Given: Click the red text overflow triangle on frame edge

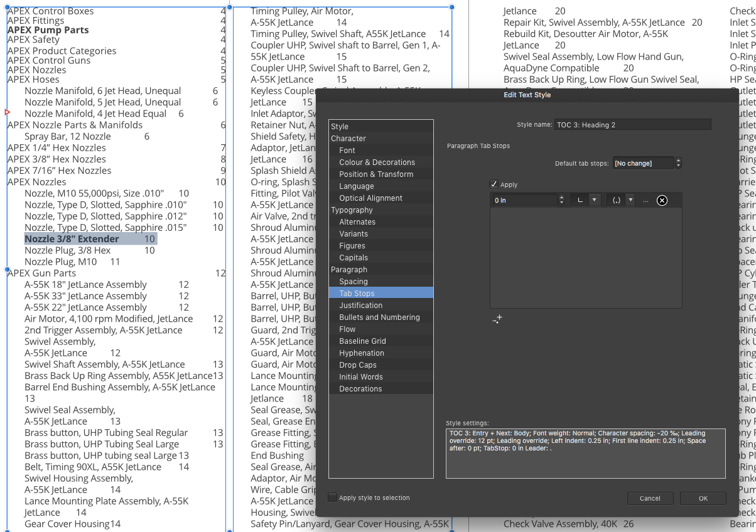Looking at the screenshot, I should tap(8, 112).
